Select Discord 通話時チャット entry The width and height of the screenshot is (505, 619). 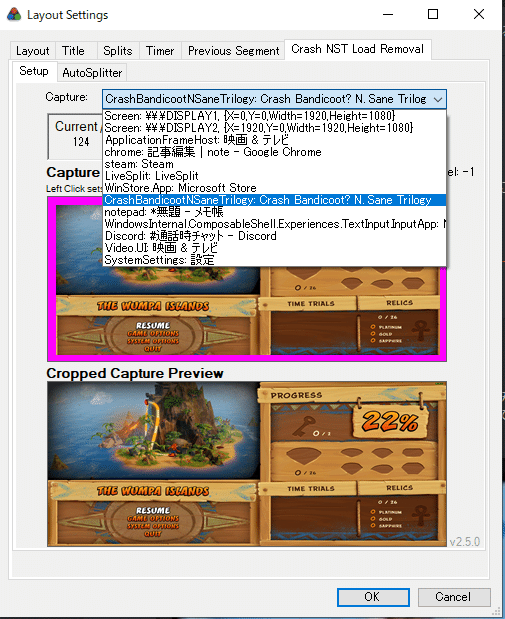(x=275, y=236)
